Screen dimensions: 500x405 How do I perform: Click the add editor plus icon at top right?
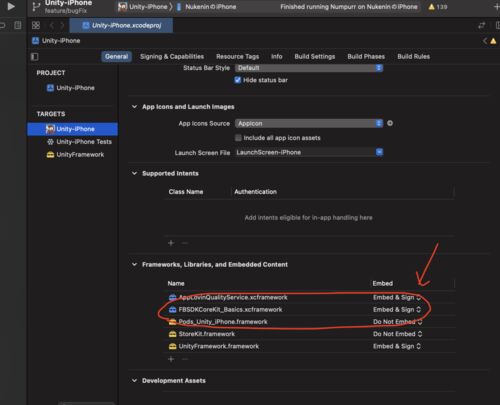point(497,7)
